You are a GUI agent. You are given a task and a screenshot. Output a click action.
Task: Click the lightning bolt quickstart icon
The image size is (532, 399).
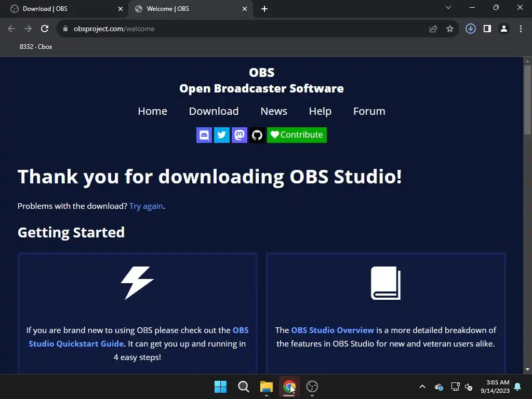point(137,283)
